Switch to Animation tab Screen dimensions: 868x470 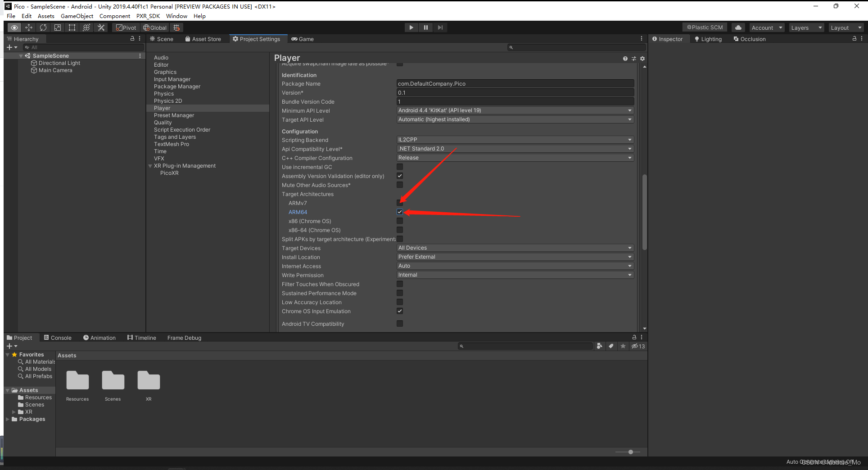tap(99, 338)
